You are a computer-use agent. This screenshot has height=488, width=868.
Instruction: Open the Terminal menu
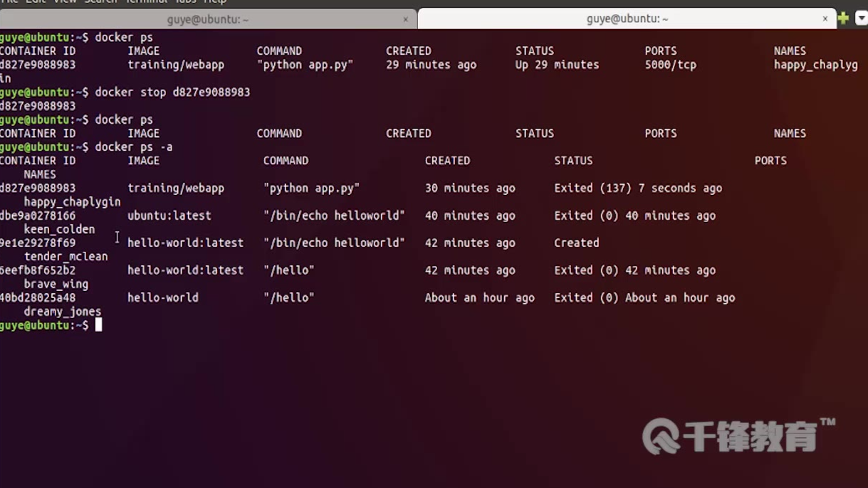click(x=147, y=1)
